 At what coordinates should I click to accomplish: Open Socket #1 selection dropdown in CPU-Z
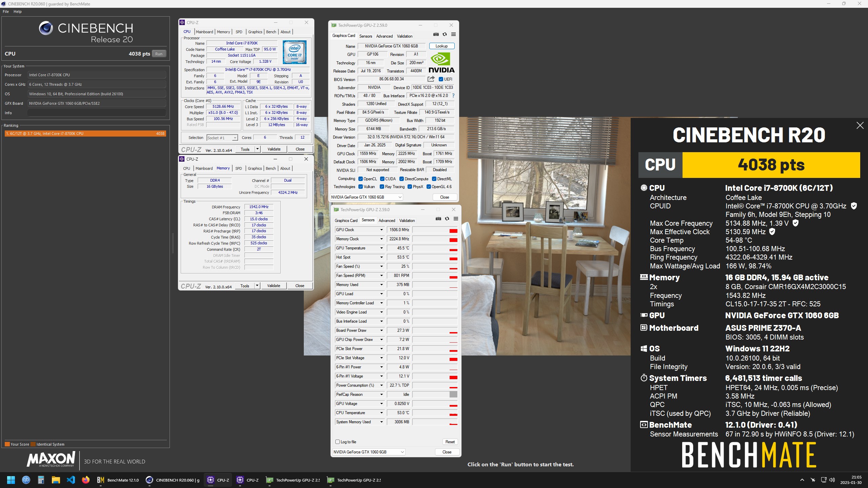pyautogui.click(x=222, y=138)
